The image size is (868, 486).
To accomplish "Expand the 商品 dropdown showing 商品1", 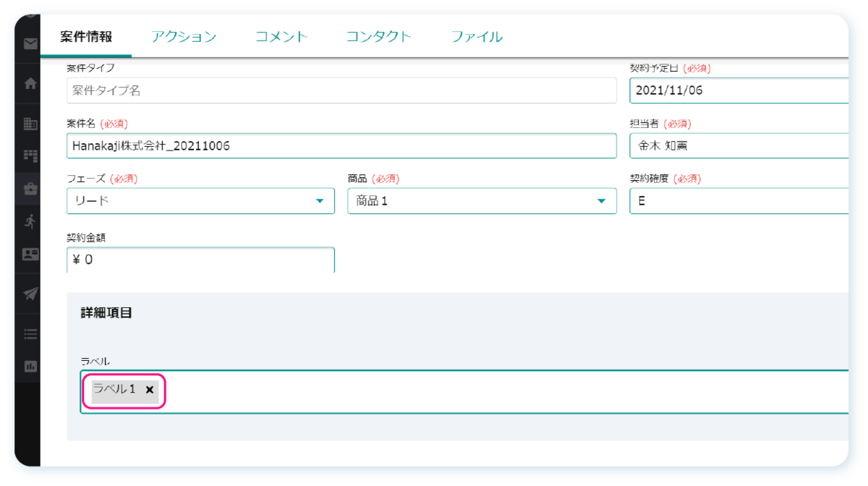I will pos(482,201).
